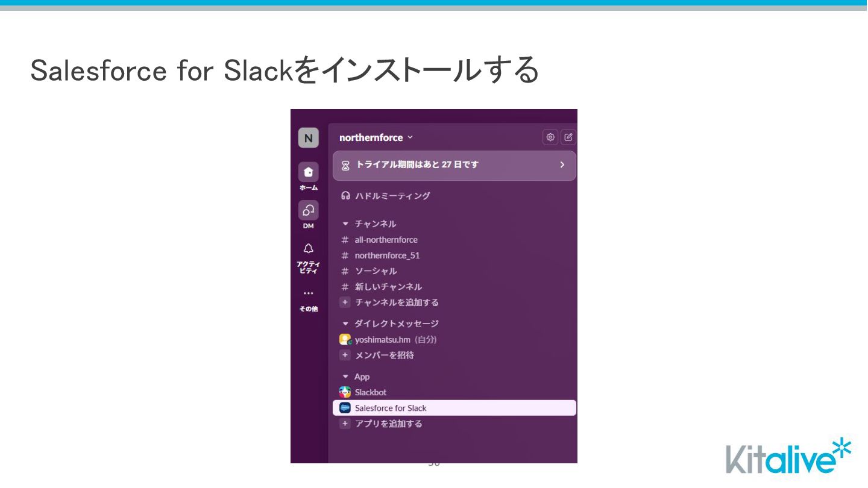Click hash icon of 新しいチャンネル channel
Image resolution: width=868 pixels, height=488 pixels.
tap(345, 287)
